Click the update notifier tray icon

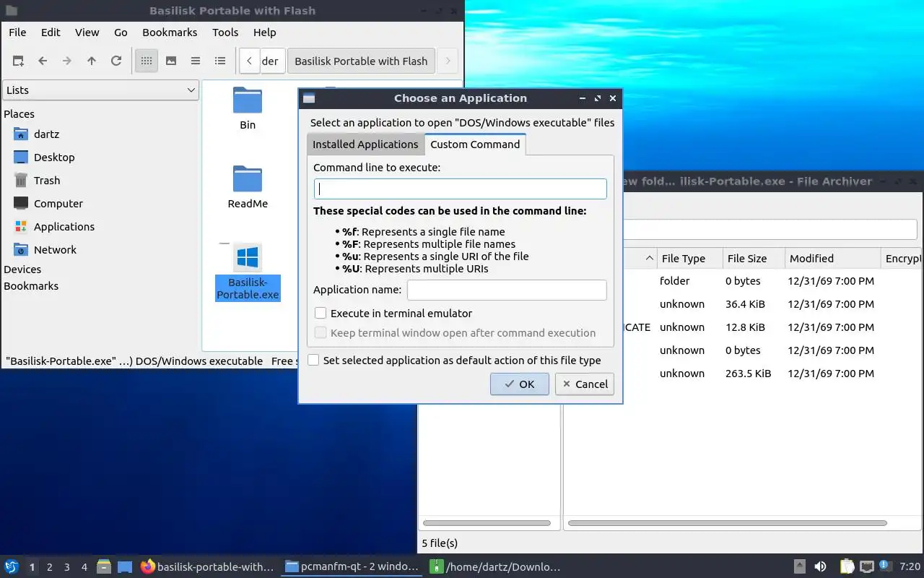point(884,566)
